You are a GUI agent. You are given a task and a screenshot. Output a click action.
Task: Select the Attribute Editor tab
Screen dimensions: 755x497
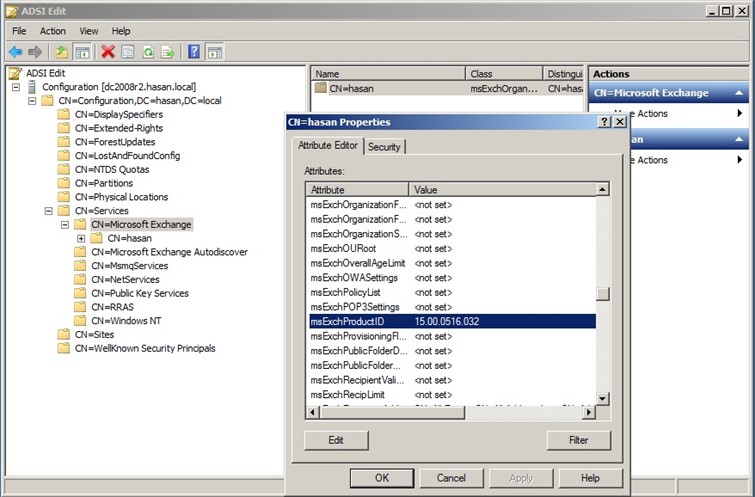click(328, 145)
